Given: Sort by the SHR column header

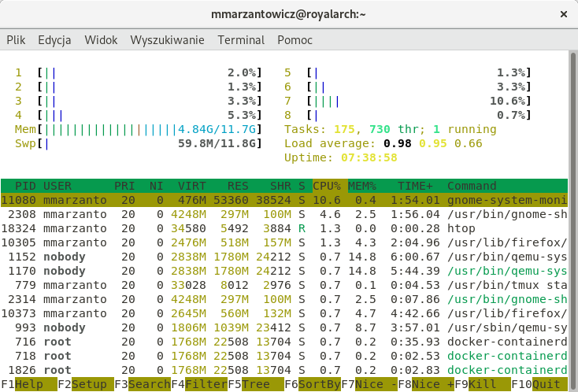Looking at the screenshot, I should tap(280, 186).
